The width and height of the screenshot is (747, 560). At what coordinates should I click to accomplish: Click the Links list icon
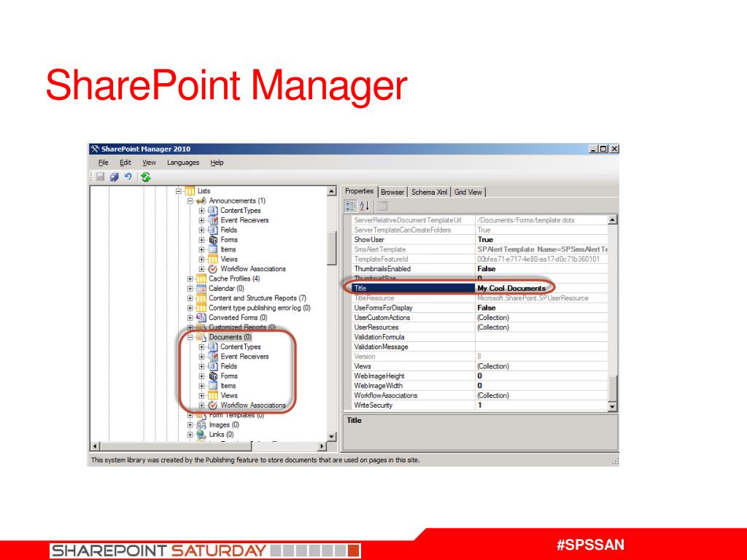[x=201, y=435]
